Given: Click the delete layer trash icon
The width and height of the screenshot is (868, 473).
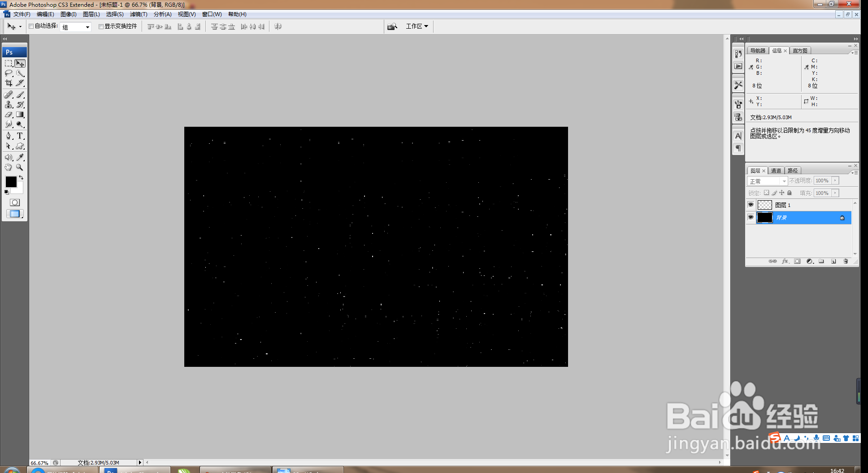Looking at the screenshot, I should point(846,261).
